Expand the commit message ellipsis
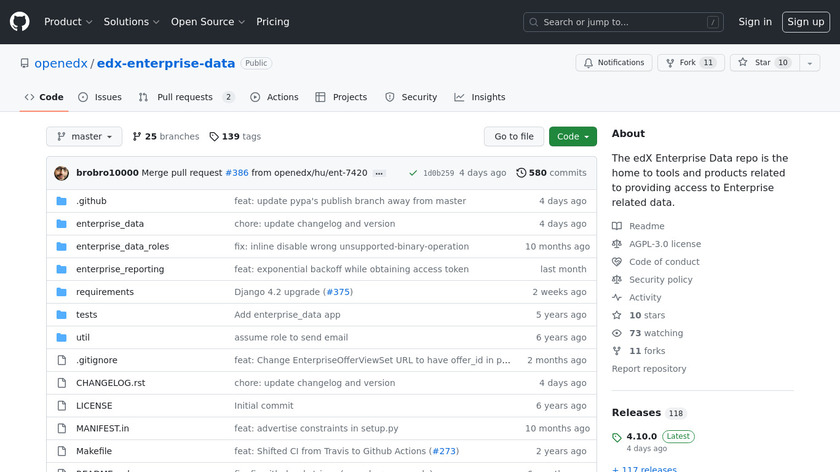This screenshot has height=472, width=840. (379, 173)
